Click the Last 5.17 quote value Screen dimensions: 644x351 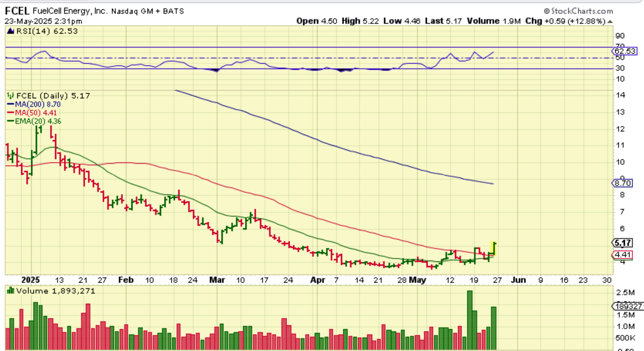(444, 21)
